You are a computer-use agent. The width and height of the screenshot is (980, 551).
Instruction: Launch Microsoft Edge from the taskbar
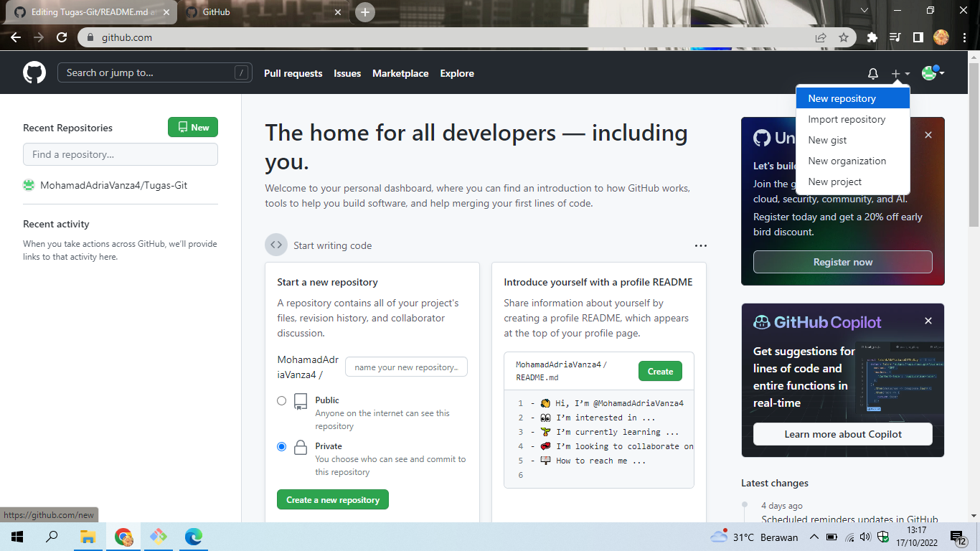pos(193,537)
